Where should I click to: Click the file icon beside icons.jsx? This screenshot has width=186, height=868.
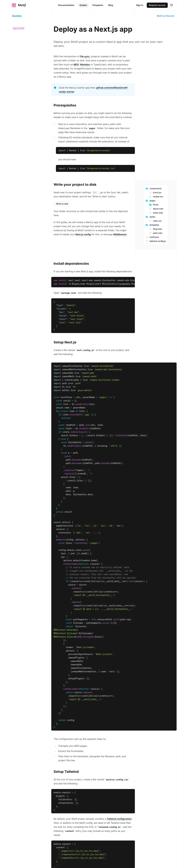click(x=151, y=192)
